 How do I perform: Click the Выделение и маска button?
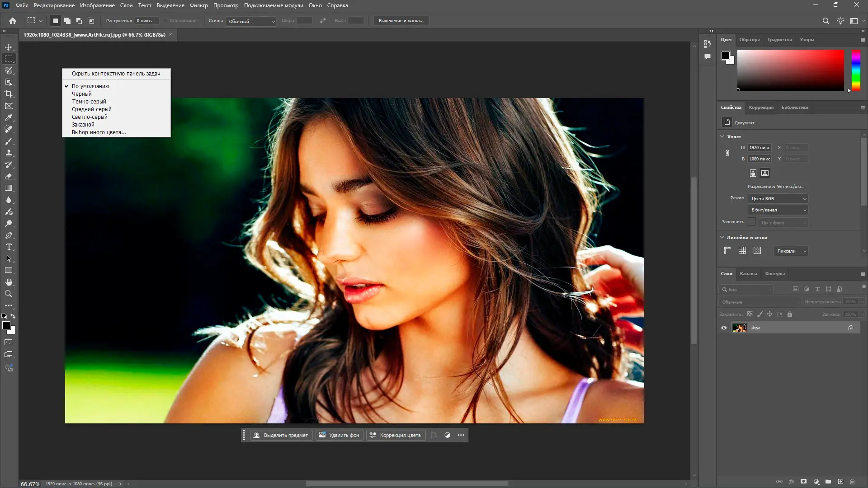401,21
